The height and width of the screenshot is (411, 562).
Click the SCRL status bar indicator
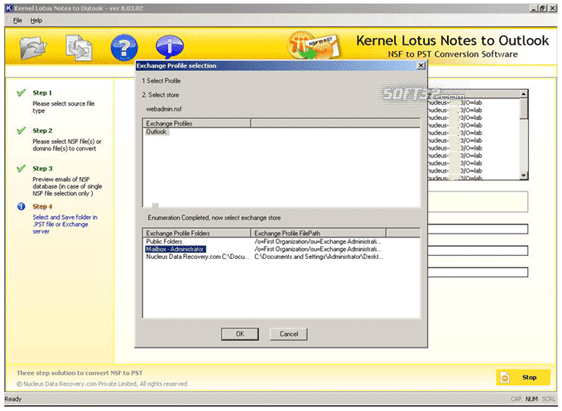548,399
